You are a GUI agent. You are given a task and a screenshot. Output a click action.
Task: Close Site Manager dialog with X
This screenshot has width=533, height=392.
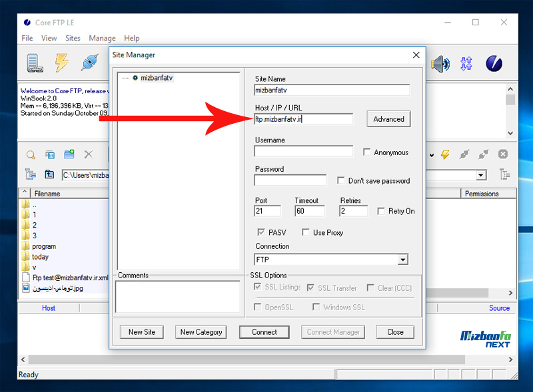[x=416, y=55]
